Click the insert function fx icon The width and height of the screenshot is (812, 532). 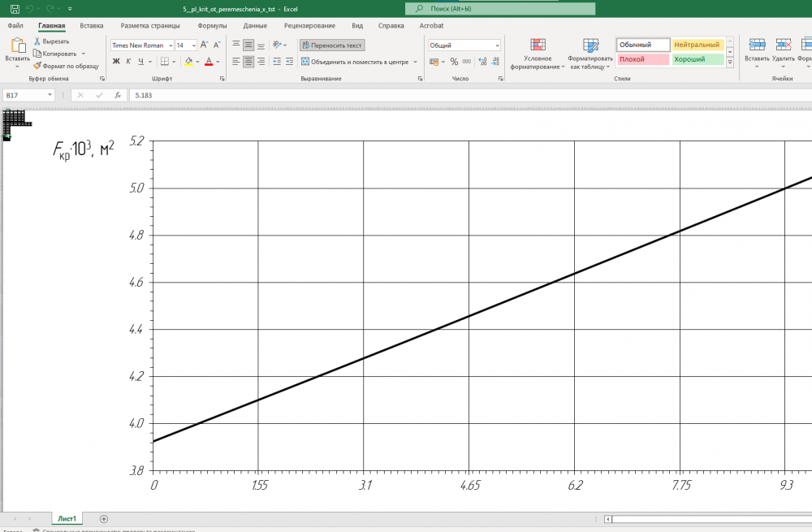[118, 95]
